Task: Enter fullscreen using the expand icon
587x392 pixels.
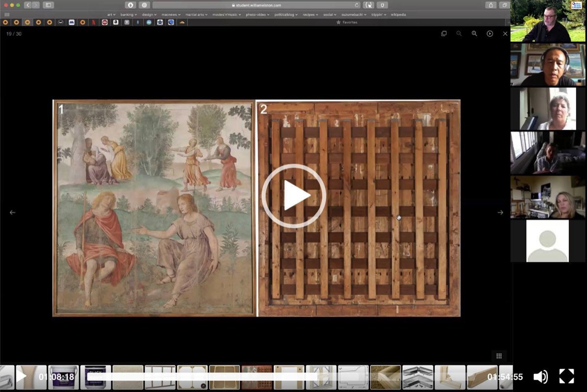Action: [566, 376]
